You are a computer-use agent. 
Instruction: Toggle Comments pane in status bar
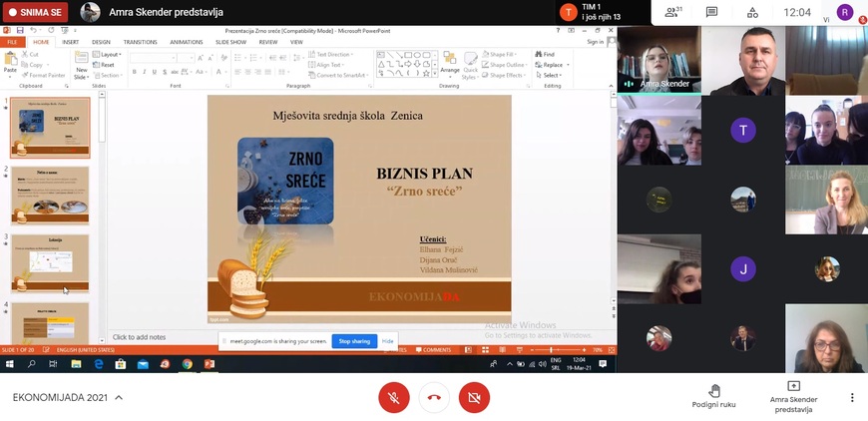433,349
